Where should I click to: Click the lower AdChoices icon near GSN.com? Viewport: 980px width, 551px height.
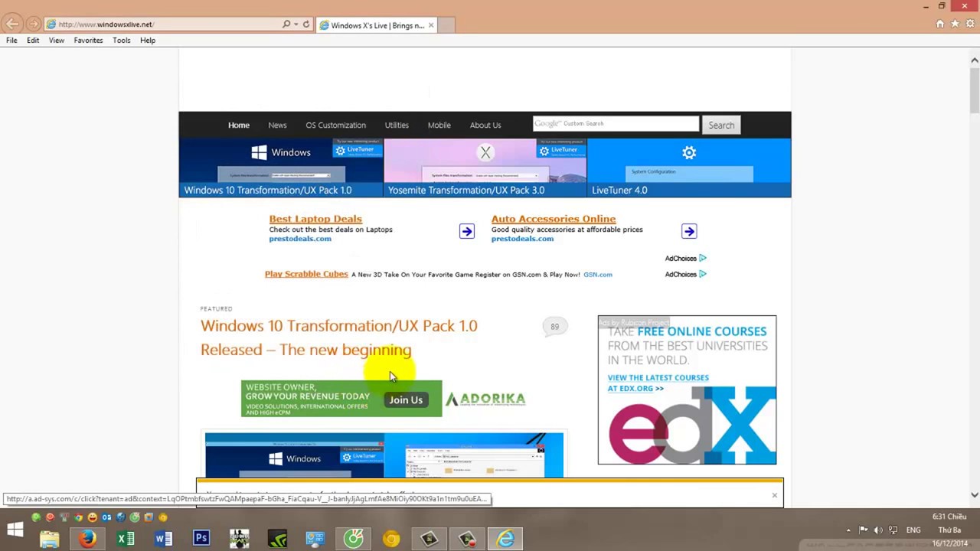(x=702, y=274)
